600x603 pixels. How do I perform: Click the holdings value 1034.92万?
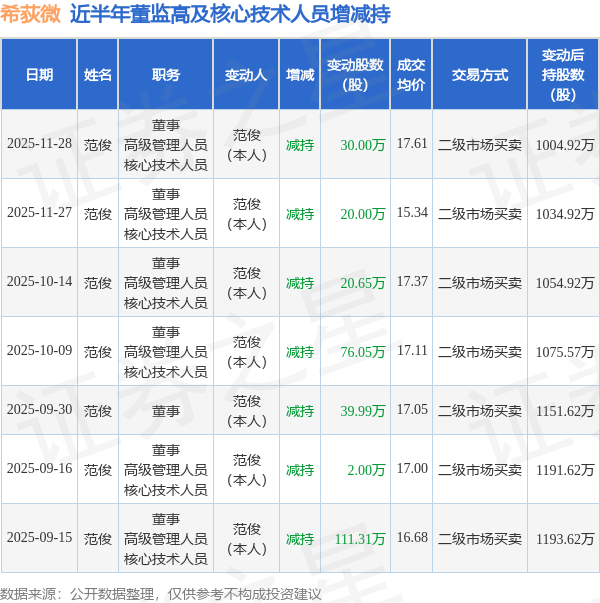click(565, 214)
